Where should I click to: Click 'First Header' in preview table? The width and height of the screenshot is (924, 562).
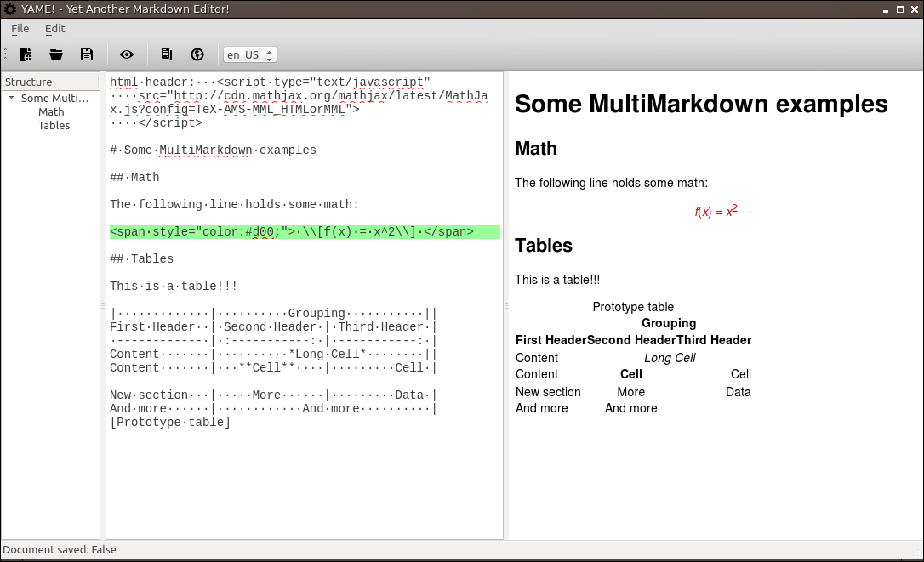(550, 340)
